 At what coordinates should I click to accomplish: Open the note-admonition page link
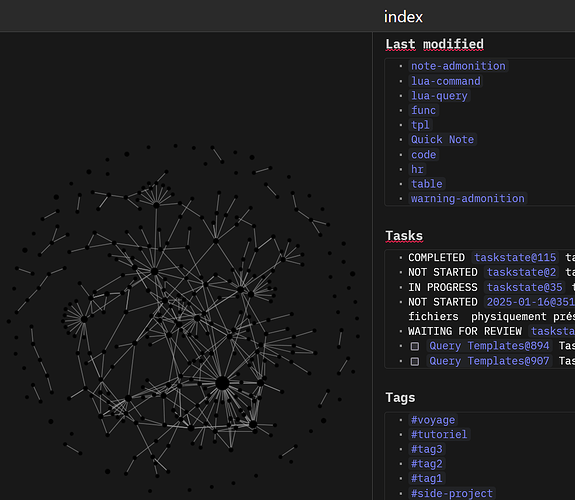tap(458, 66)
